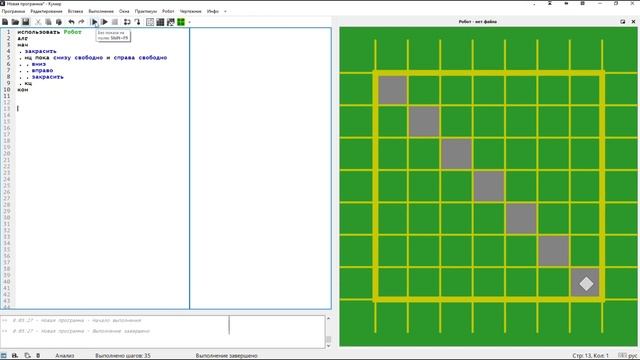This screenshot has width=640, height=360.
Task: Stop program execution with the square icon
Action: [x=115, y=22]
